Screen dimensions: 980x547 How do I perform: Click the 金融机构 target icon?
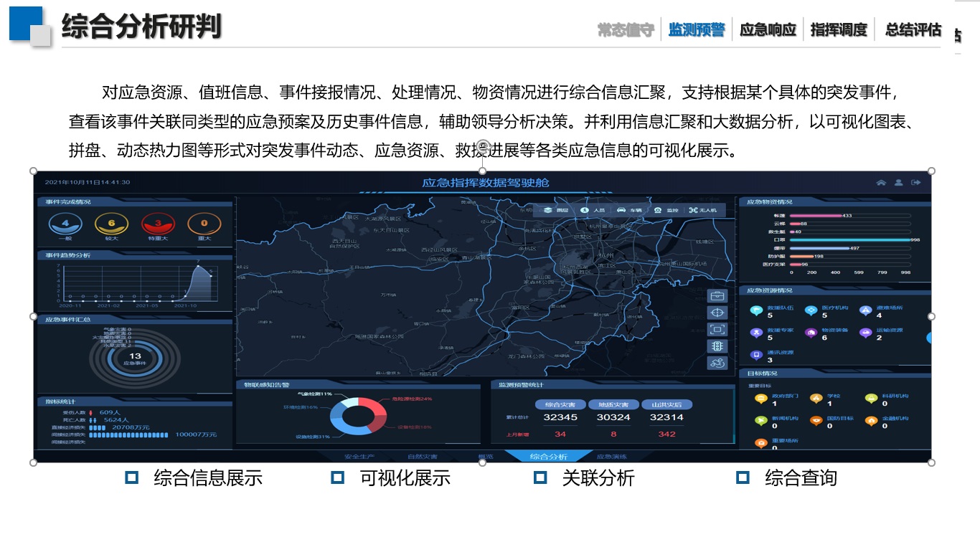(x=871, y=421)
